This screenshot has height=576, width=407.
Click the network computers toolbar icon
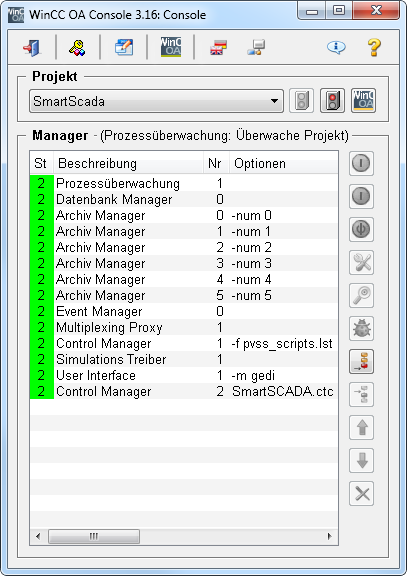pyautogui.click(x=256, y=47)
